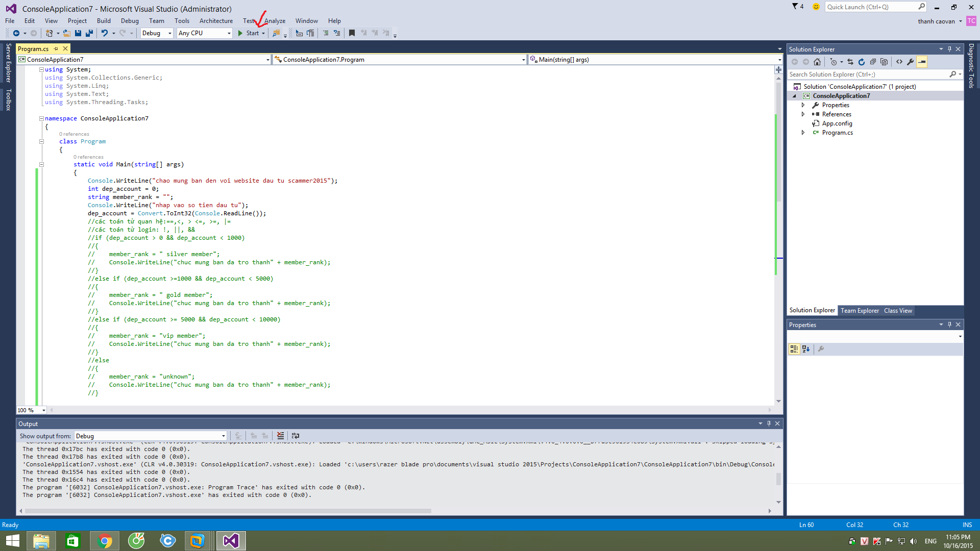Click the Start debugging button

[x=249, y=33]
